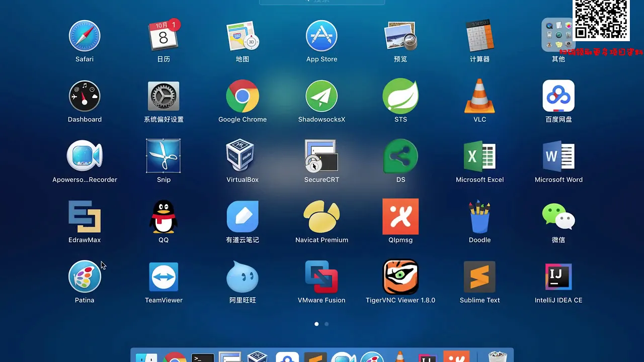Image resolution: width=644 pixels, height=362 pixels.
Task: Open Youdao Cloud Notes (有道云笔记)
Action: pos(243,217)
